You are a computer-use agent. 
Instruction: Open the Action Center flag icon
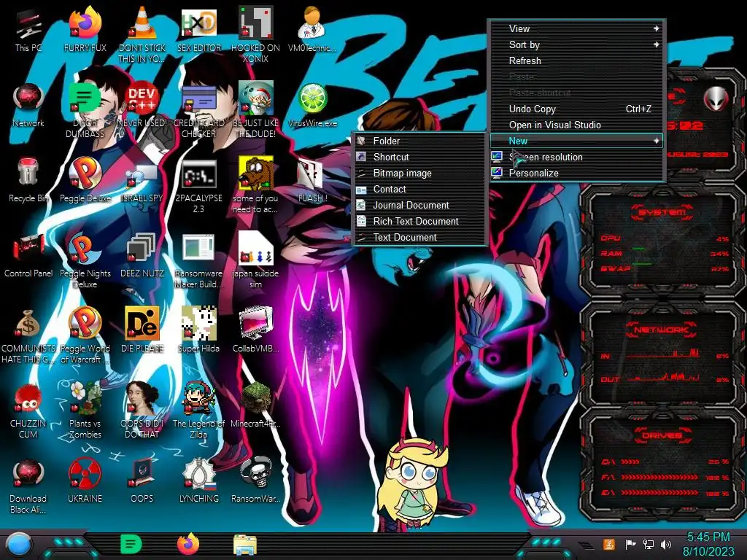point(631,544)
